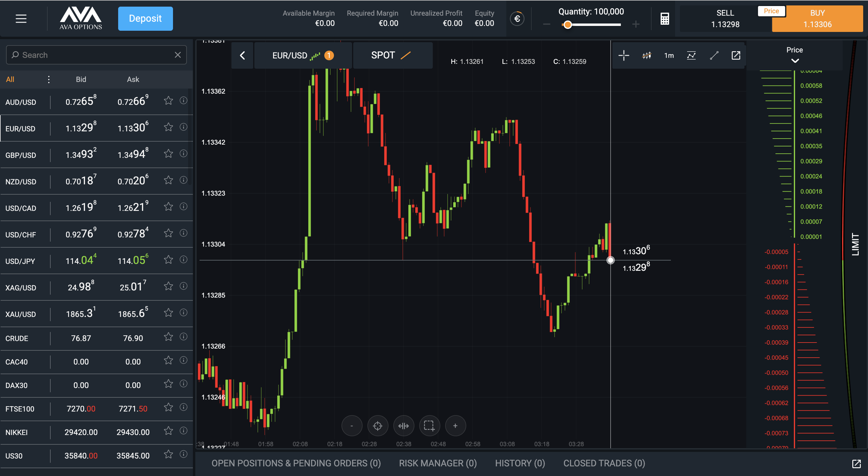Click the horizontal compress chart icon
This screenshot has height=476, width=868.
click(x=403, y=426)
